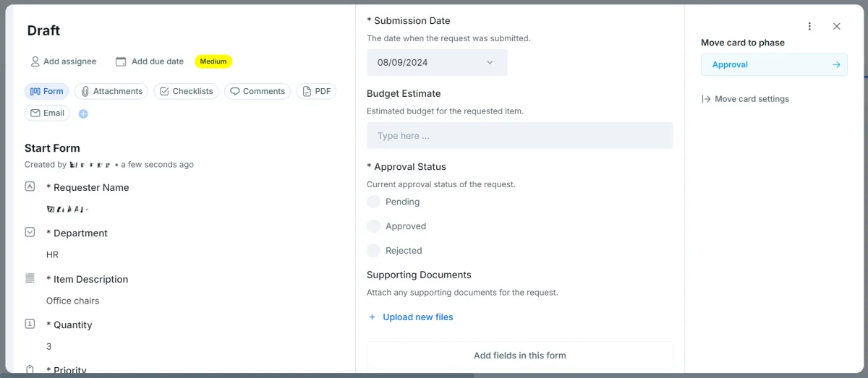Open Move card settings
Image resolution: width=868 pixels, height=378 pixels.
click(745, 99)
